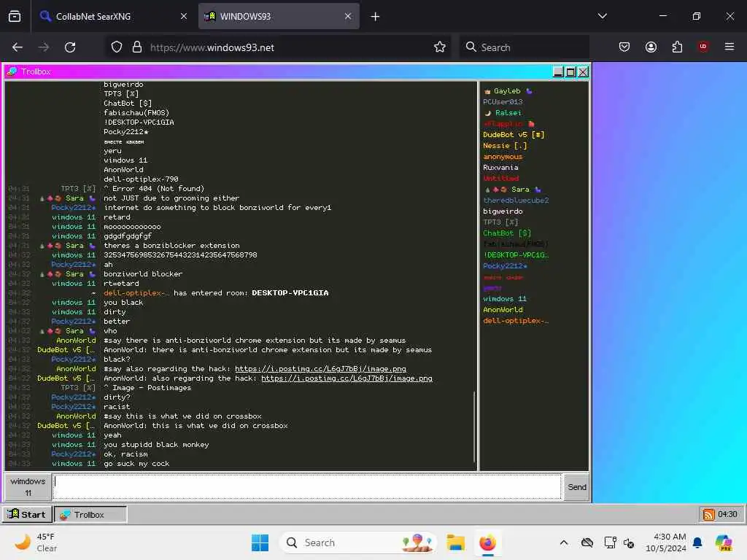The width and height of the screenshot is (747, 560).
Task: Send the Trollbox message
Action: tap(576, 486)
